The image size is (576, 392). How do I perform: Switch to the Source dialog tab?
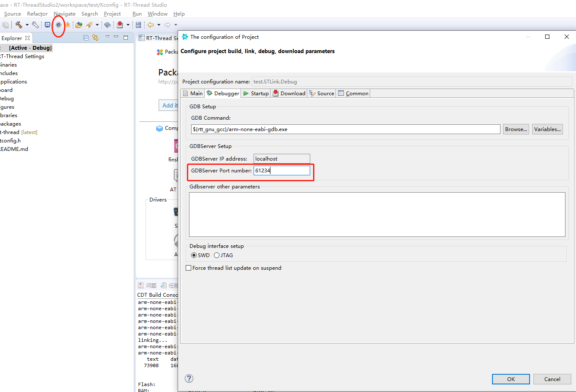point(322,93)
